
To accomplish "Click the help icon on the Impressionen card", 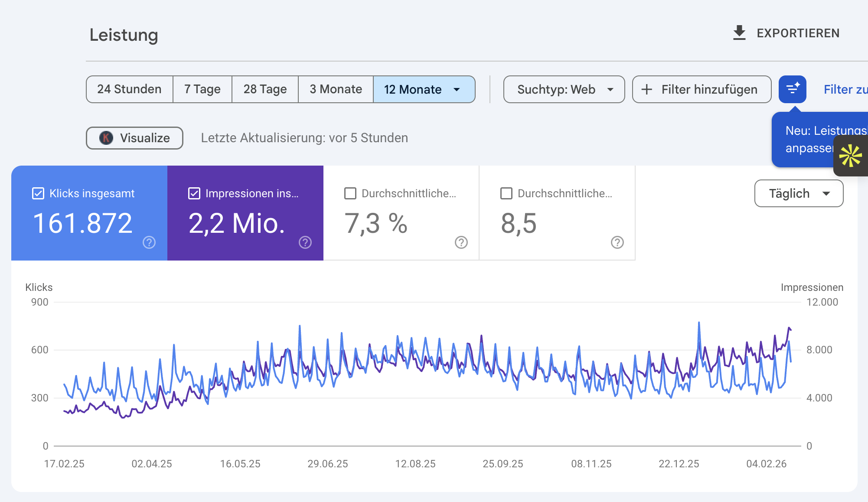I will click(x=305, y=243).
